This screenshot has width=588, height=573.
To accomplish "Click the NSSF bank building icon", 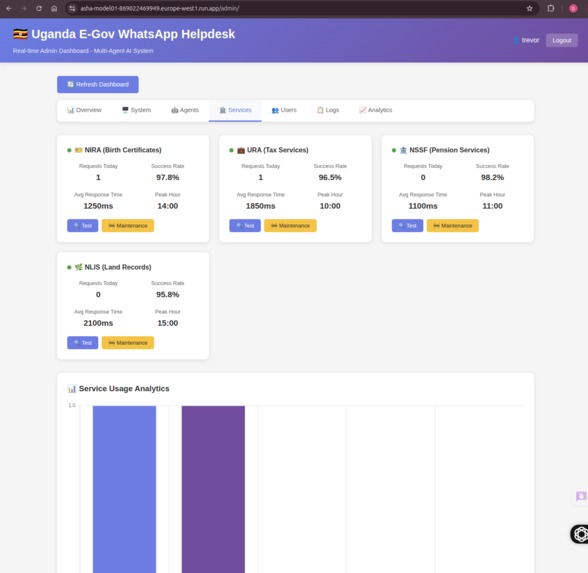I will tap(404, 150).
